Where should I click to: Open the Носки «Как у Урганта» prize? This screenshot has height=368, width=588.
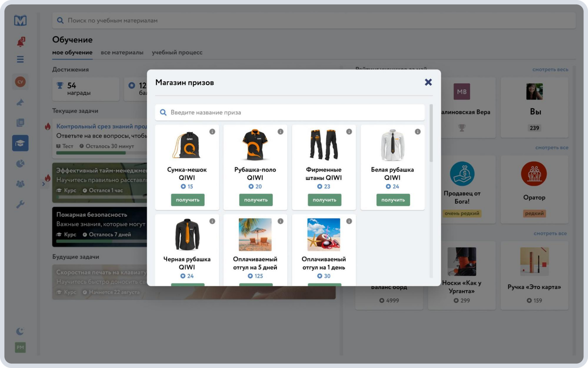462,275
